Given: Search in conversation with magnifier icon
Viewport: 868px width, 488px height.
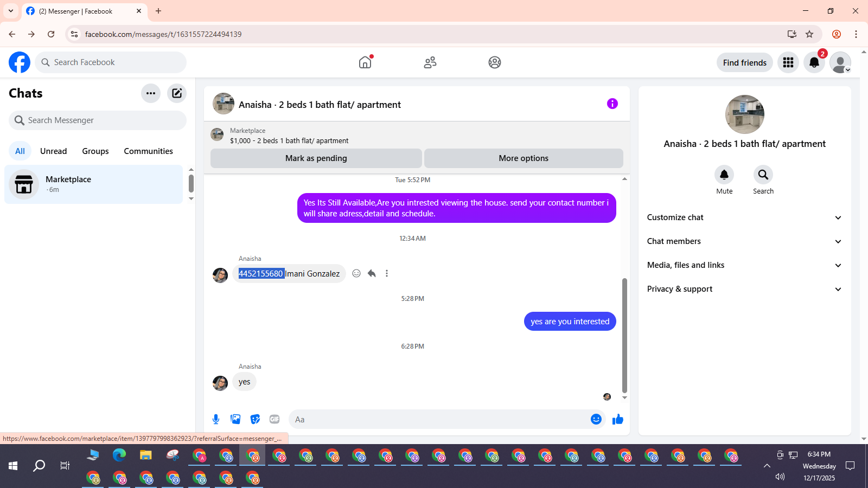Looking at the screenshot, I should 763,175.
